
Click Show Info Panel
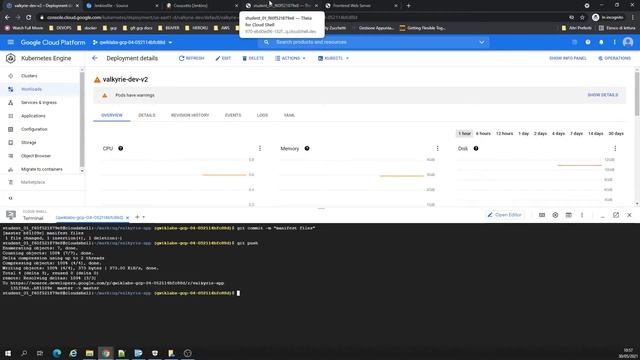[568, 58]
